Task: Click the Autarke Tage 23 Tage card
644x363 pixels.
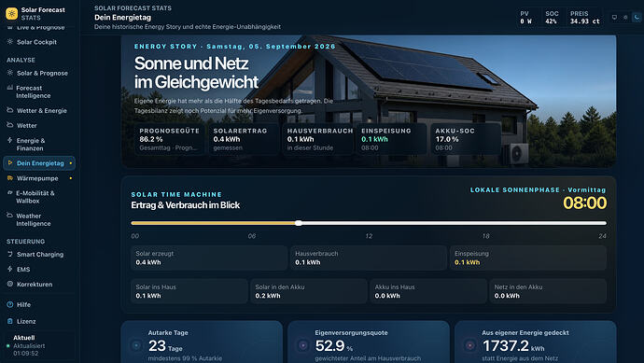Action: click(x=202, y=342)
